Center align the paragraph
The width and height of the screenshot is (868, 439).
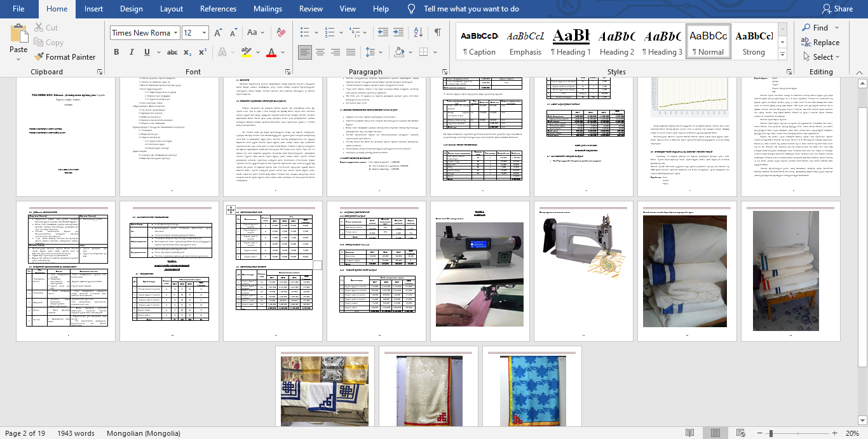coord(320,52)
